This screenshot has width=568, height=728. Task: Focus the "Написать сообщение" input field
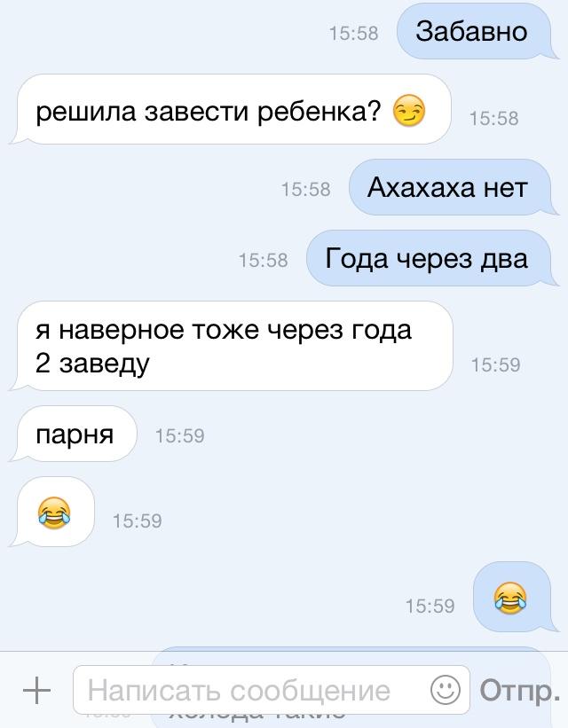tap(272, 691)
